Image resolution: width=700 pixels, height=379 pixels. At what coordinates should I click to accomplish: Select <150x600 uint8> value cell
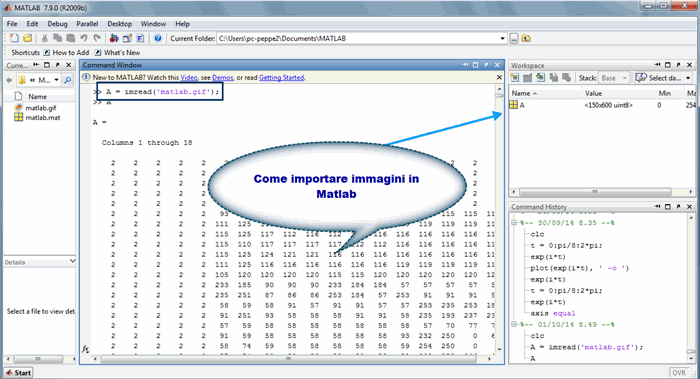pyautogui.click(x=608, y=105)
